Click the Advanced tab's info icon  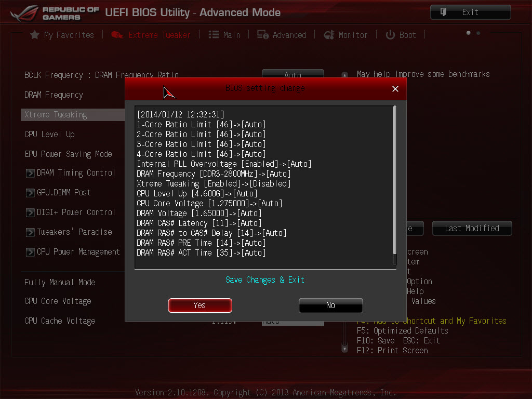(262, 35)
